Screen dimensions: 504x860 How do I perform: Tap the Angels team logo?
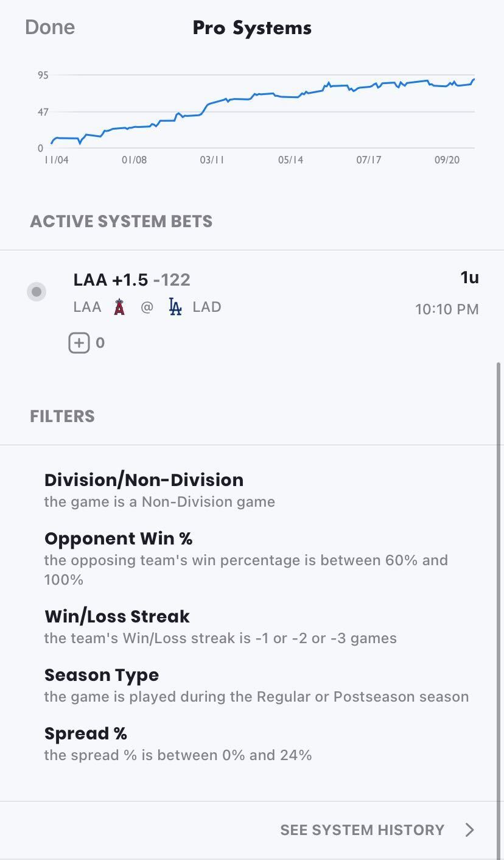point(119,307)
